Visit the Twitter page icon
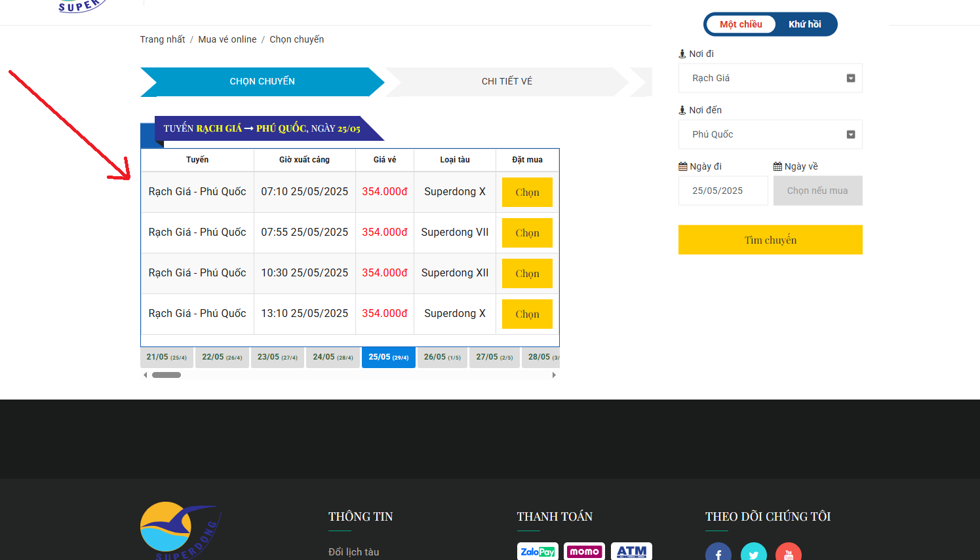The image size is (980, 560). point(754,552)
